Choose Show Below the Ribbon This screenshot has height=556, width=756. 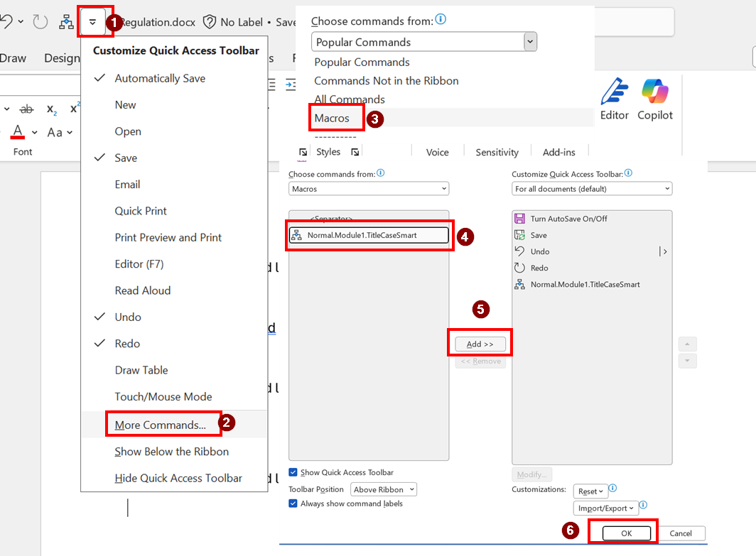coord(174,452)
